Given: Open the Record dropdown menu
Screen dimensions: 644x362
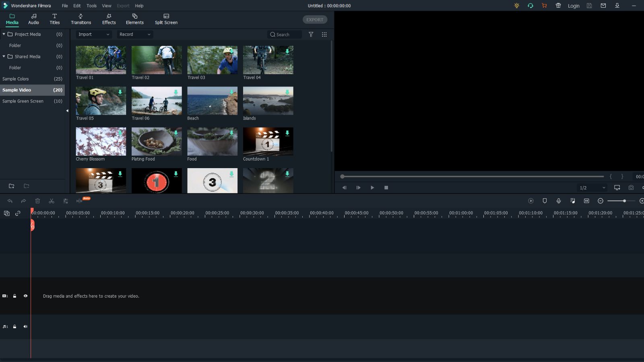Looking at the screenshot, I should [x=135, y=34].
